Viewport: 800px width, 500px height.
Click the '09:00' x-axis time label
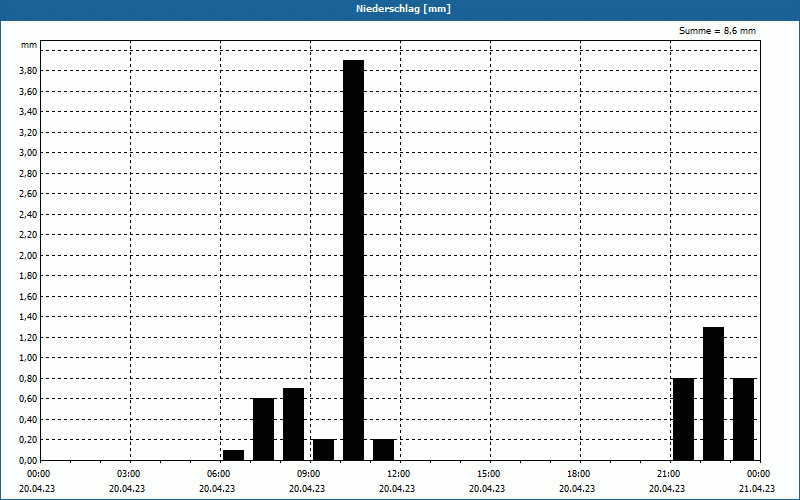point(308,474)
